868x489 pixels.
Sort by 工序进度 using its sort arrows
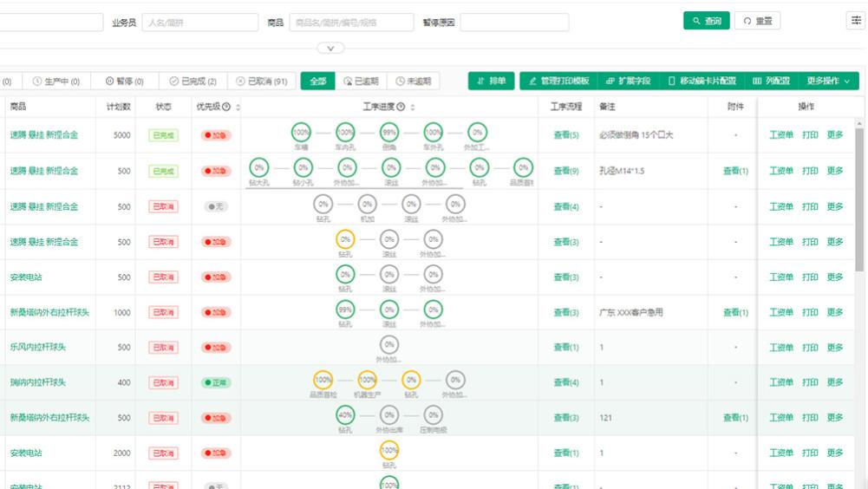(413, 107)
